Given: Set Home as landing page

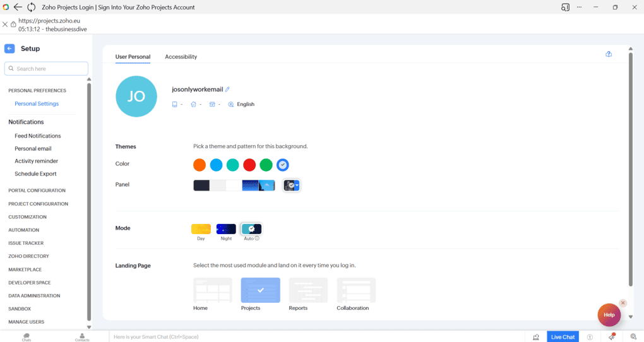Looking at the screenshot, I should 212,290.
